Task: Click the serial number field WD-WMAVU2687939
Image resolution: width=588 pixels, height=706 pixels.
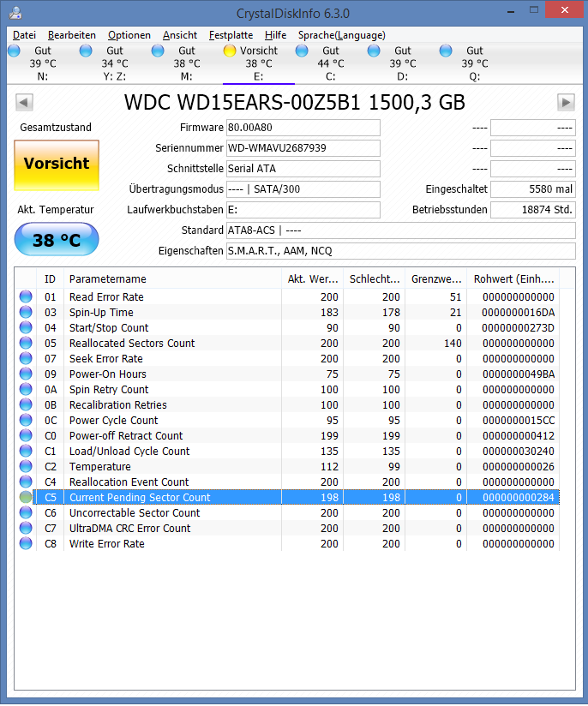Action: coord(303,148)
